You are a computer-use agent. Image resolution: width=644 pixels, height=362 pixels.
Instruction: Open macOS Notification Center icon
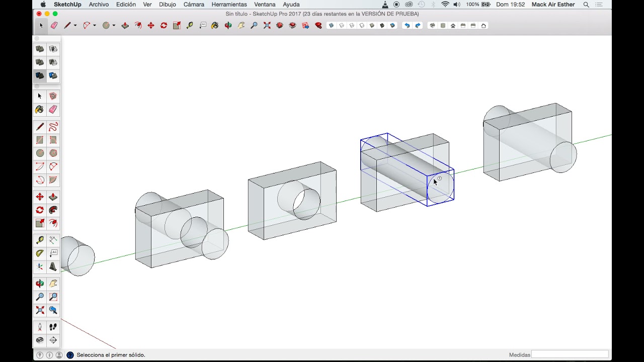coord(599,5)
